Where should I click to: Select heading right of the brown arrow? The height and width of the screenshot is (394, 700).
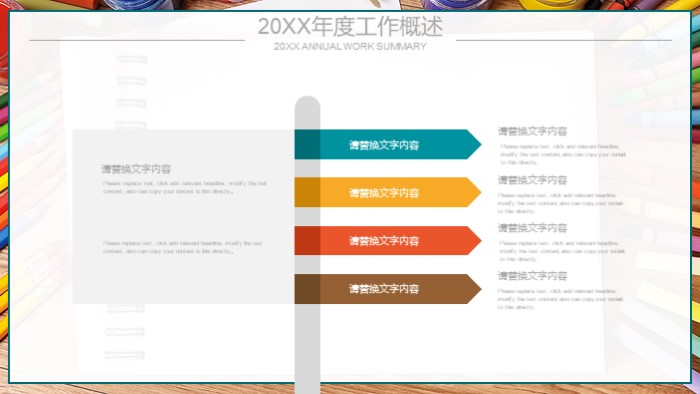click(532, 276)
